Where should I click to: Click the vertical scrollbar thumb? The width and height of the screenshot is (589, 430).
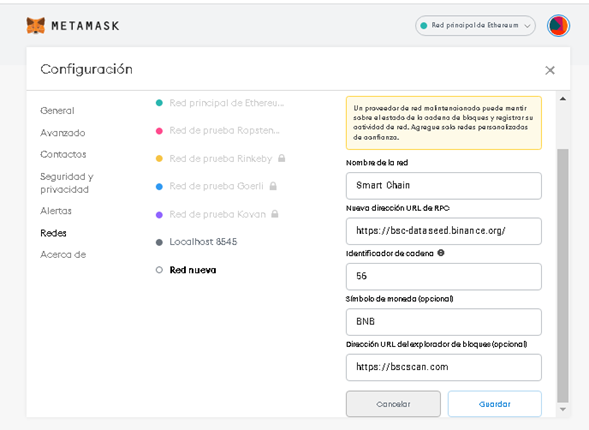tap(563, 276)
